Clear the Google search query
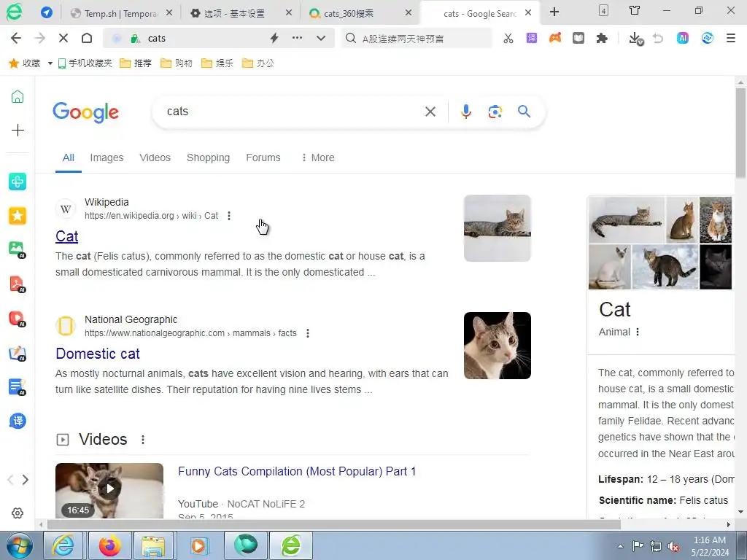The width and height of the screenshot is (747, 560). click(x=430, y=112)
